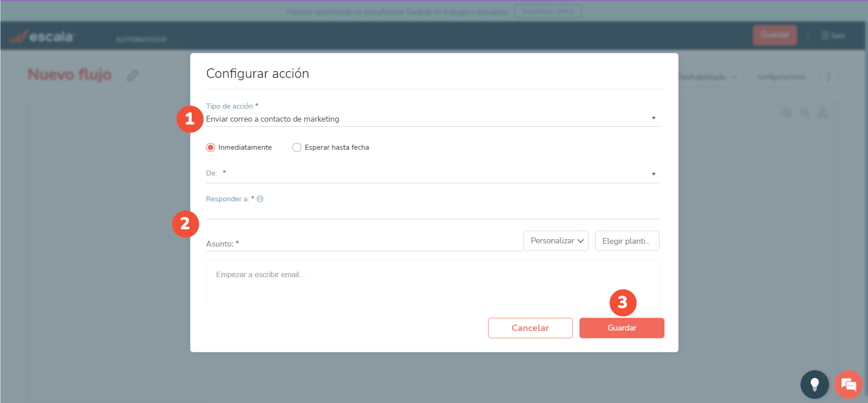Click the Guardar button in dialog
The width and height of the screenshot is (868, 403).
(x=622, y=328)
